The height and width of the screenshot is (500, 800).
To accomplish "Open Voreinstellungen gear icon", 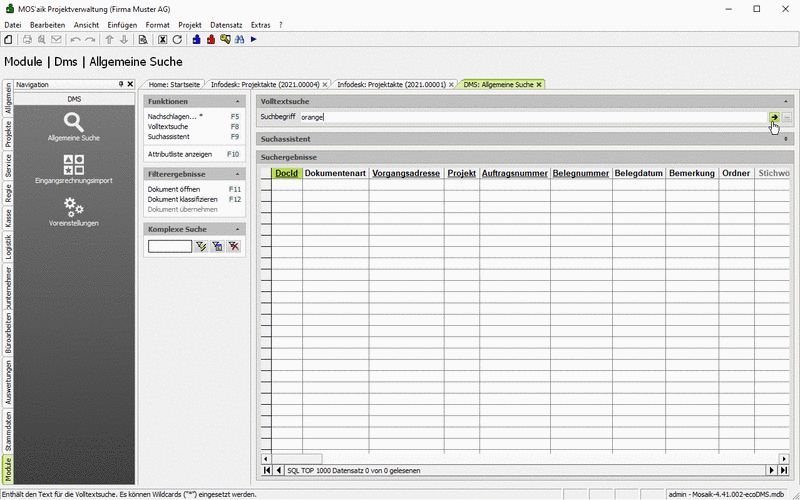I will [x=74, y=212].
